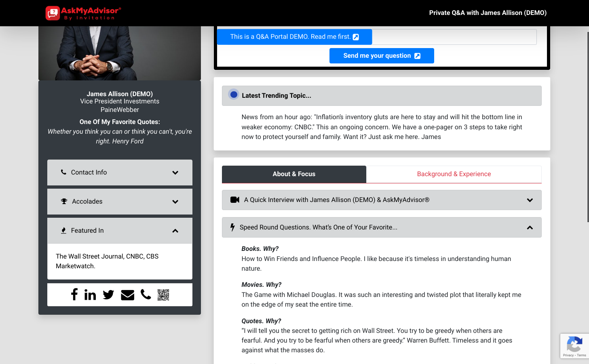Open 'This is a Q&A Portal DEMO' link
589x364 pixels.
pos(294,37)
